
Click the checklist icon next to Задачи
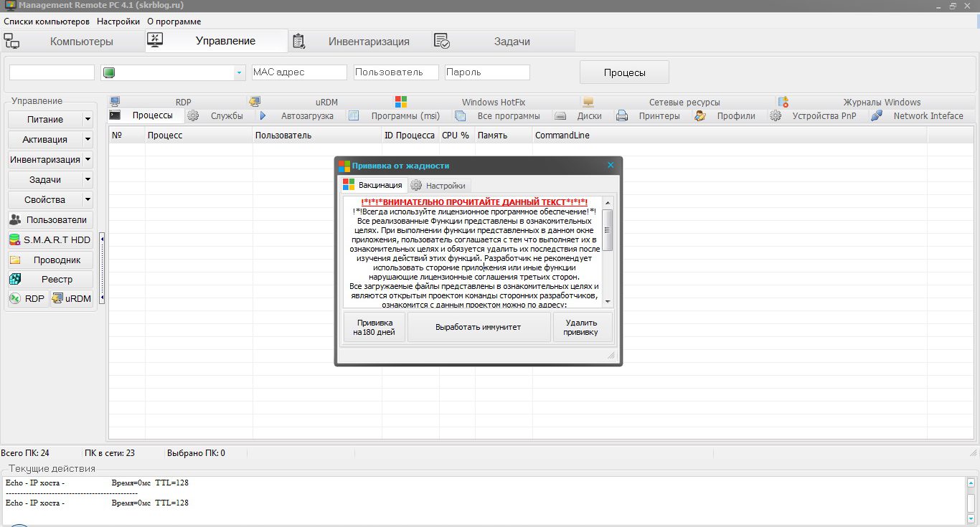[442, 41]
